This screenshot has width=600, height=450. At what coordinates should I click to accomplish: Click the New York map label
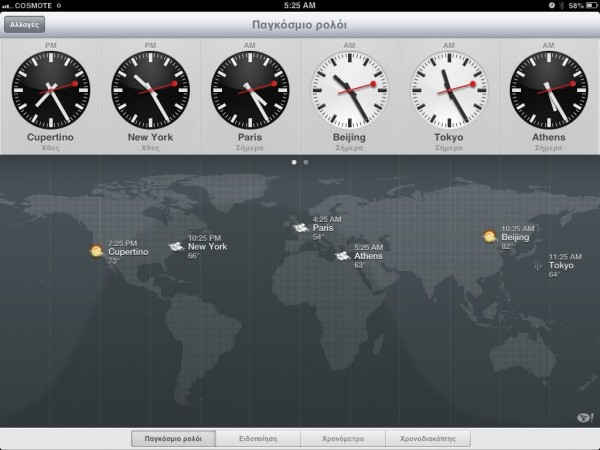point(207,246)
